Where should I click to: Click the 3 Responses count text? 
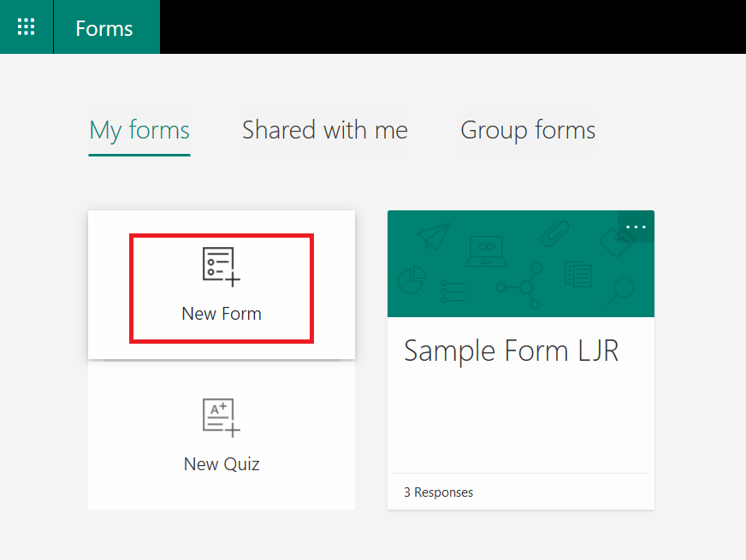click(438, 492)
